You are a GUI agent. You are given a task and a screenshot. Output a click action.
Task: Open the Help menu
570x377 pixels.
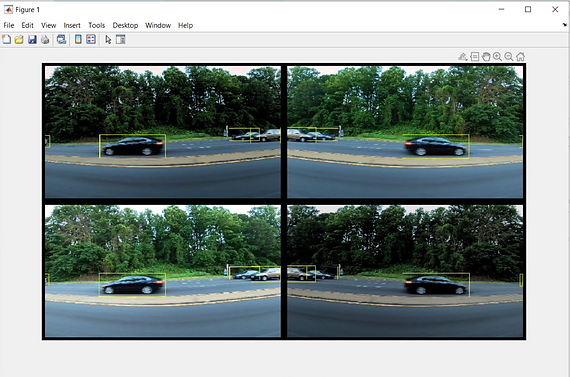click(x=185, y=25)
